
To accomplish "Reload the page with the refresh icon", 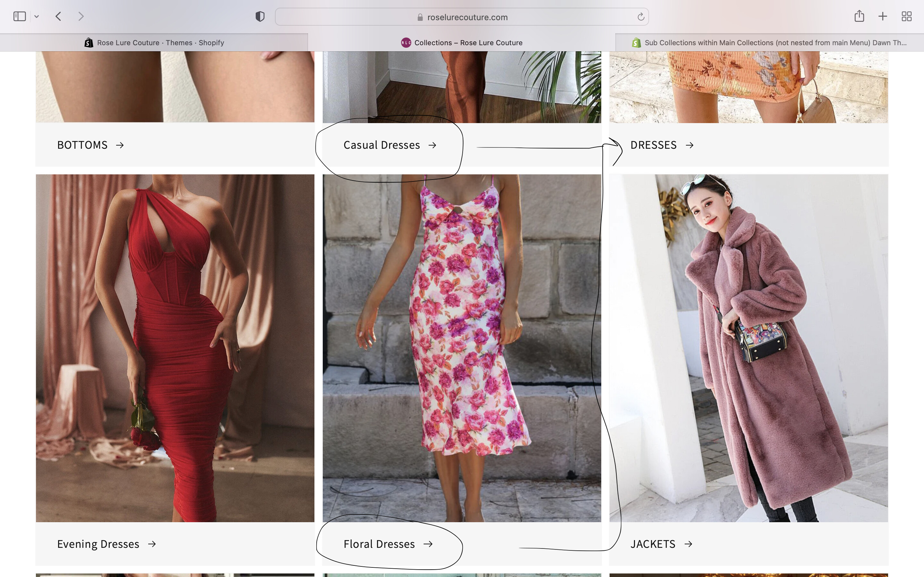I will pyautogui.click(x=640, y=17).
